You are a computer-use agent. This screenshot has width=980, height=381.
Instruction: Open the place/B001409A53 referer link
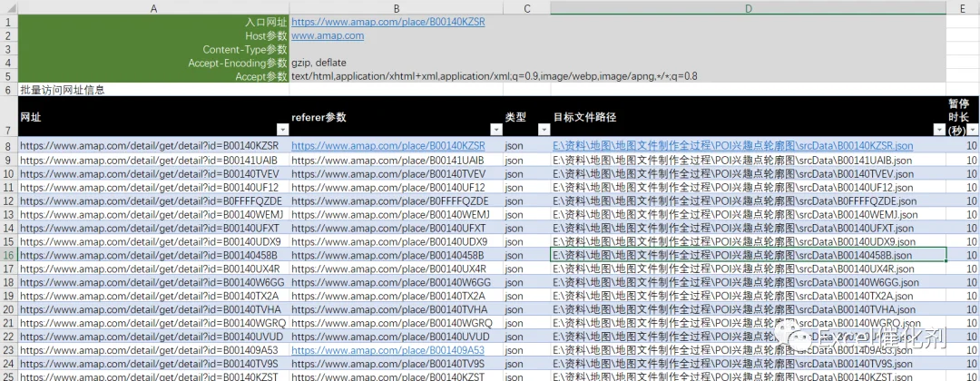(388, 350)
